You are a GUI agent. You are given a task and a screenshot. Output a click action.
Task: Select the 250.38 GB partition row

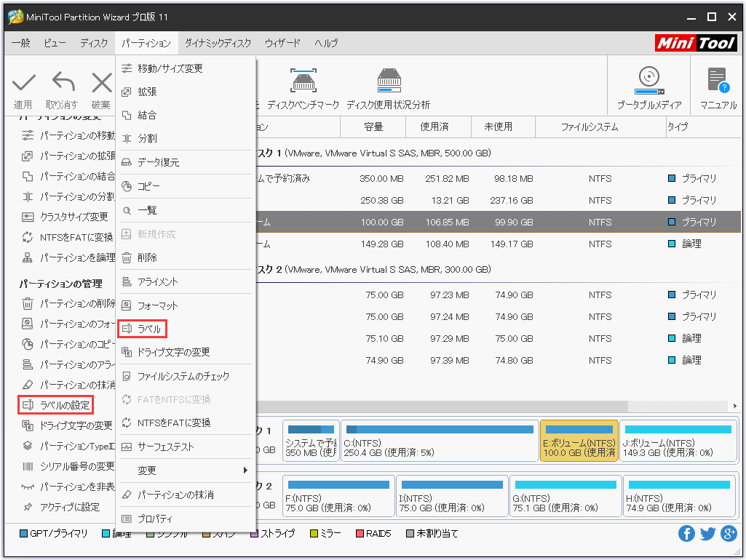[x=499, y=201]
